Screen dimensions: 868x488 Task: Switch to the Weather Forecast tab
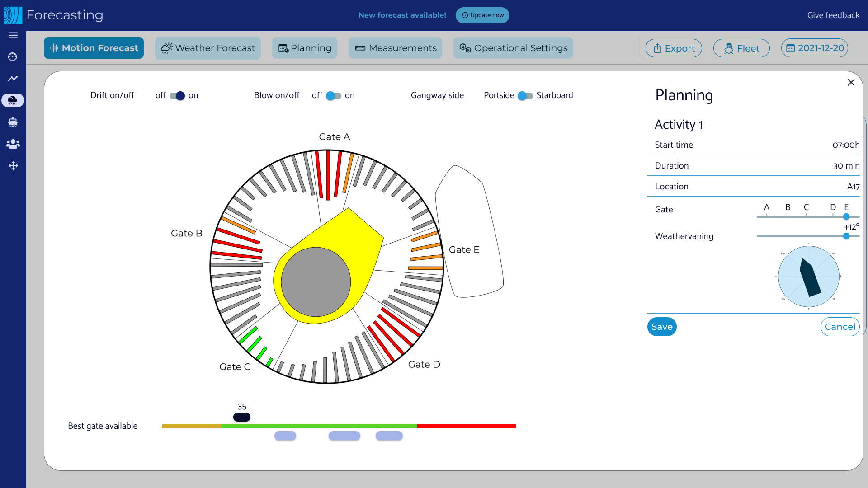[208, 48]
